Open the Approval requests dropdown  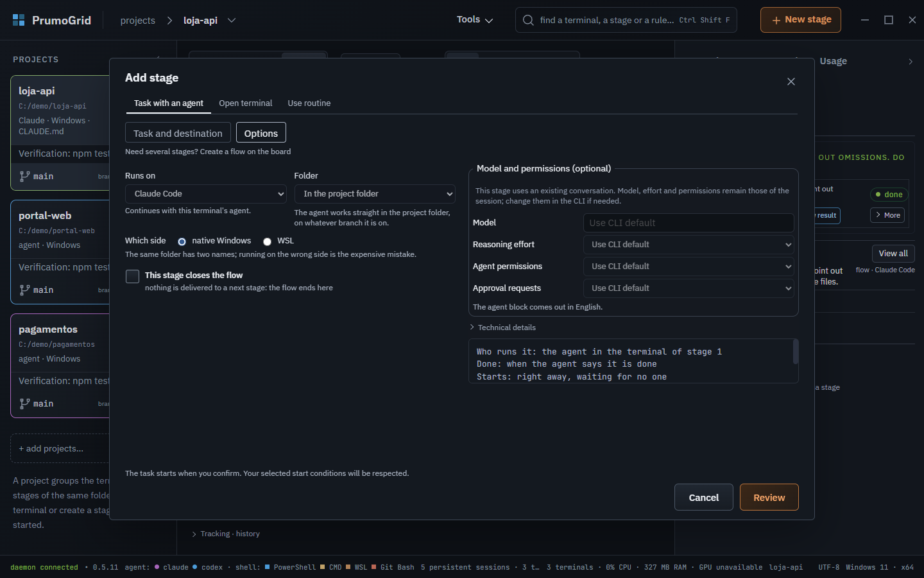[x=689, y=288]
